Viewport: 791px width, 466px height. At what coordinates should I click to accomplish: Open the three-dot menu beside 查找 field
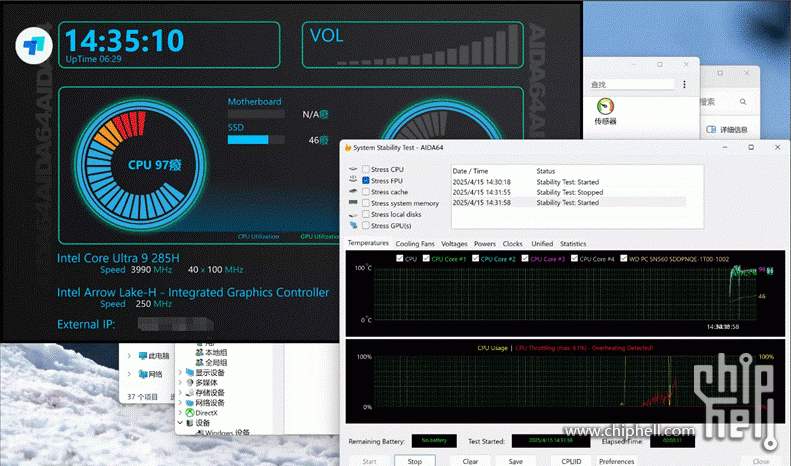click(684, 84)
